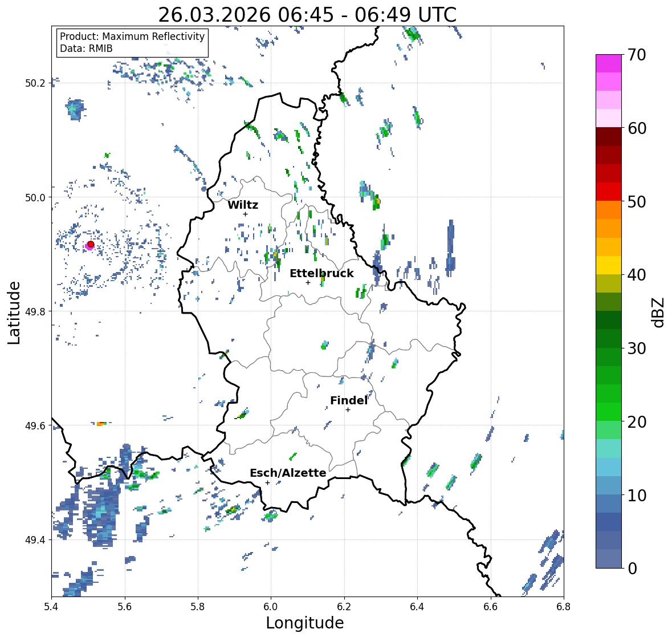Click the Product: Maximum Reflectivity text
The image size is (672, 637).
132,36
